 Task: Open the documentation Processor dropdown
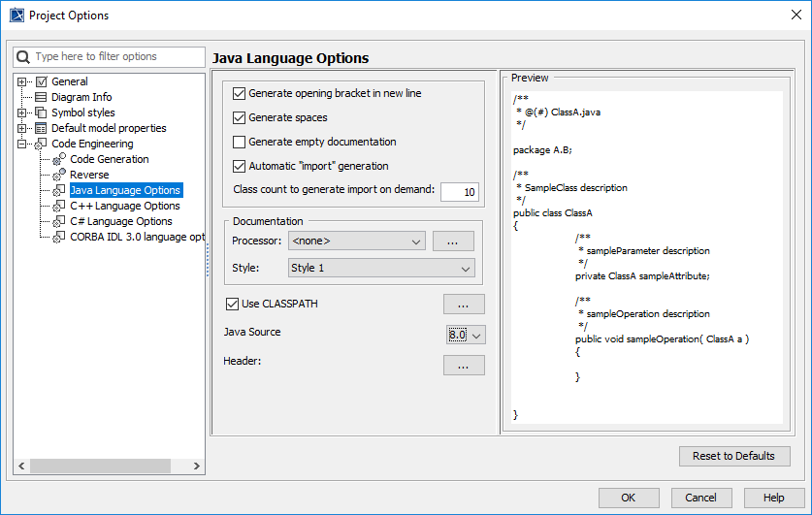357,241
